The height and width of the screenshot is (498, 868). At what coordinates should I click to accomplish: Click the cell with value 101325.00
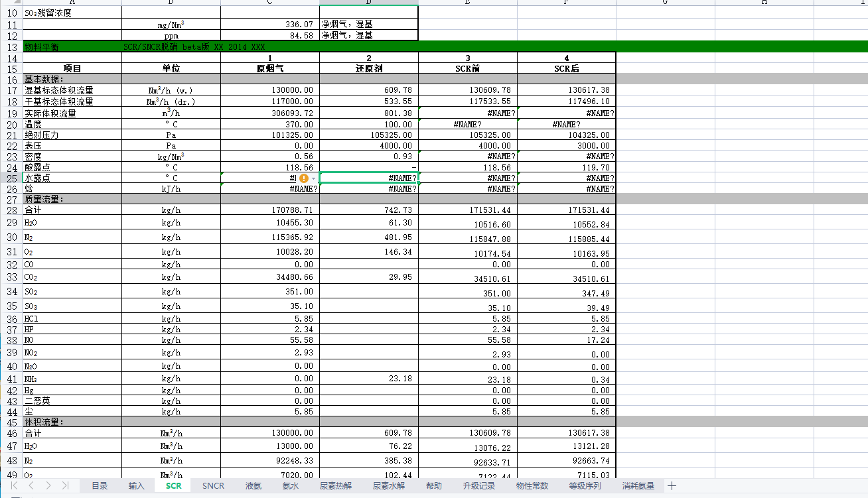(270, 135)
